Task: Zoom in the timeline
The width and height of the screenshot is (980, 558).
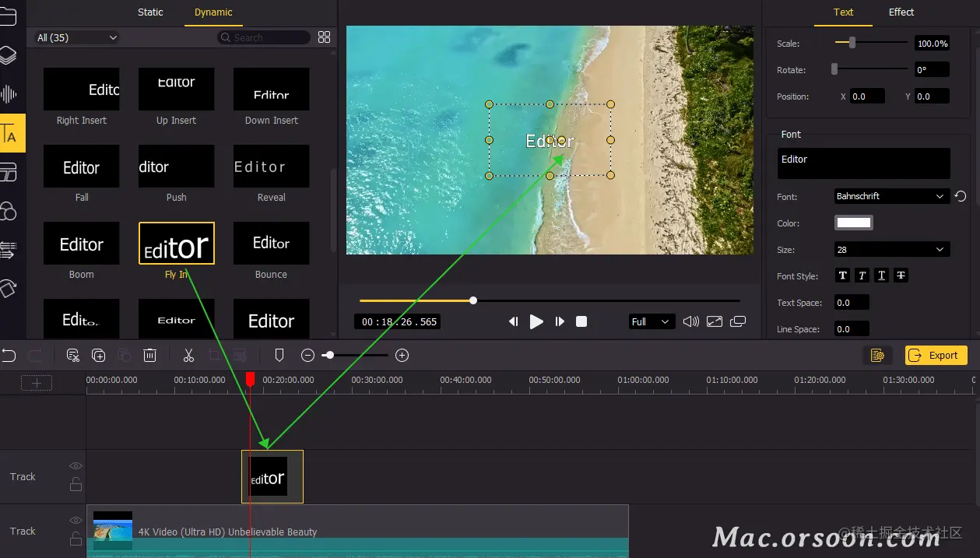Action: click(402, 356)
